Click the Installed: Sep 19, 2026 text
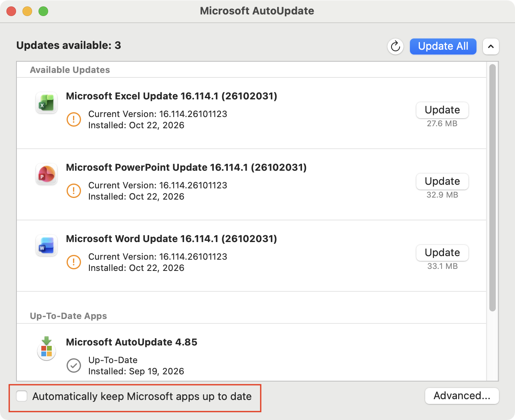 tap(136, 371)
